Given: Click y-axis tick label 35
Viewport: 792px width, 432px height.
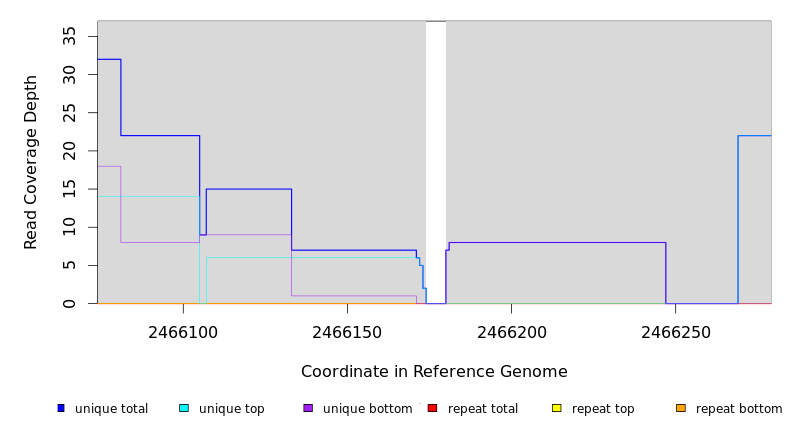Looking at the screenshot, I should click(70, 36).
